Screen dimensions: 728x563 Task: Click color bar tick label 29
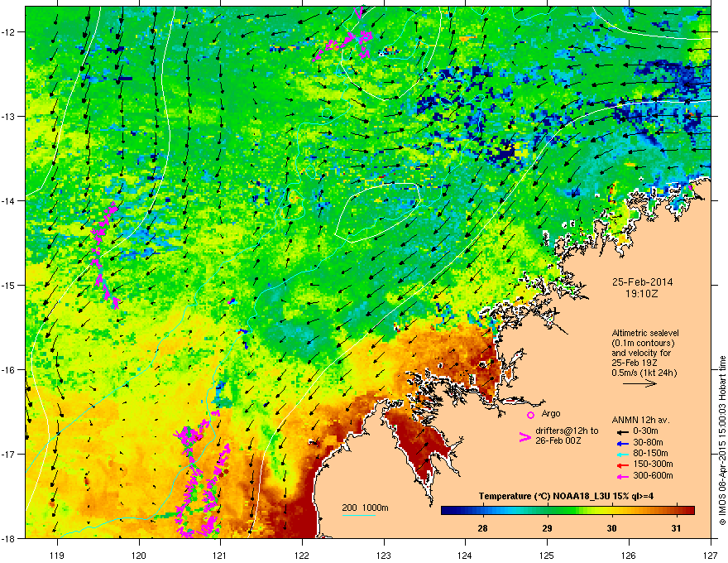tap(548, 528)
